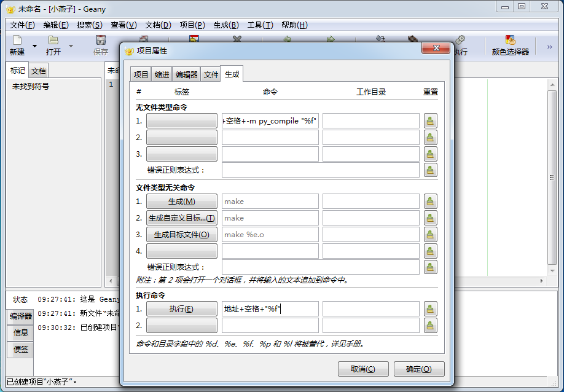Reset row 2 of the 无文件类型命令 section
The width and height of the screenshot is (564, 392).
[430, 138]
